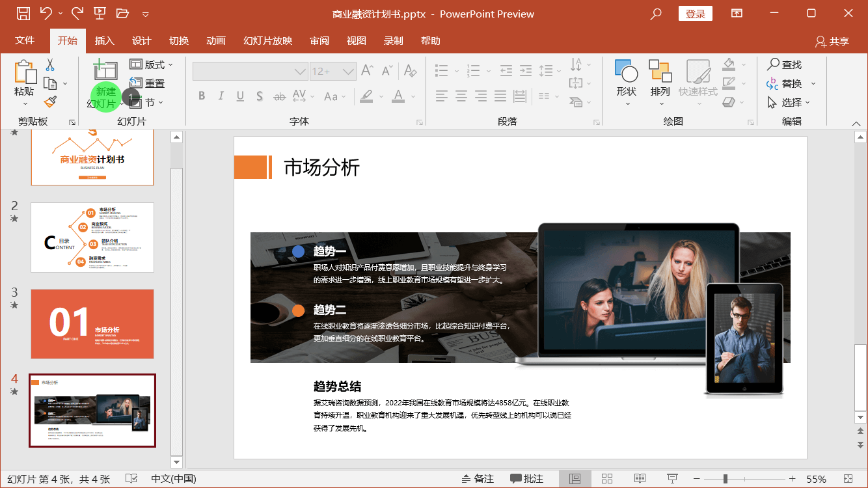
Task: Open the 文件 file tab
Action: point(25,40)
